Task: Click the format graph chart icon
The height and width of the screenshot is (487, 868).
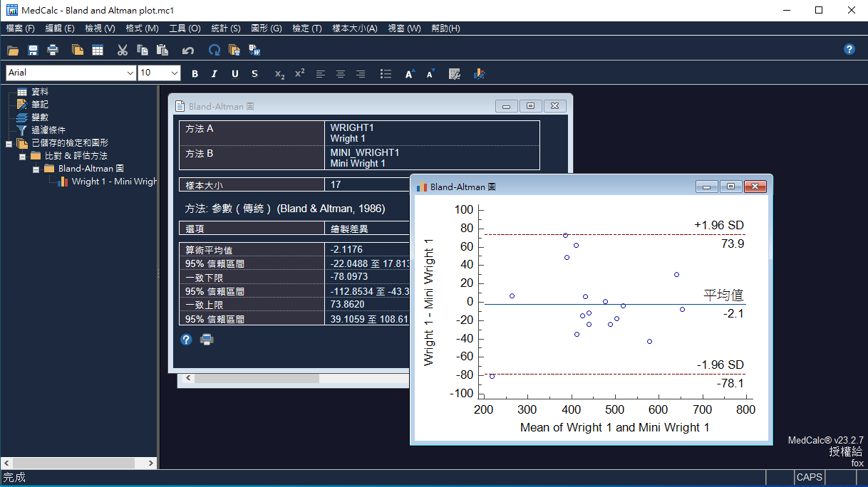Action: pyautogui.click(x=479, y=73)
